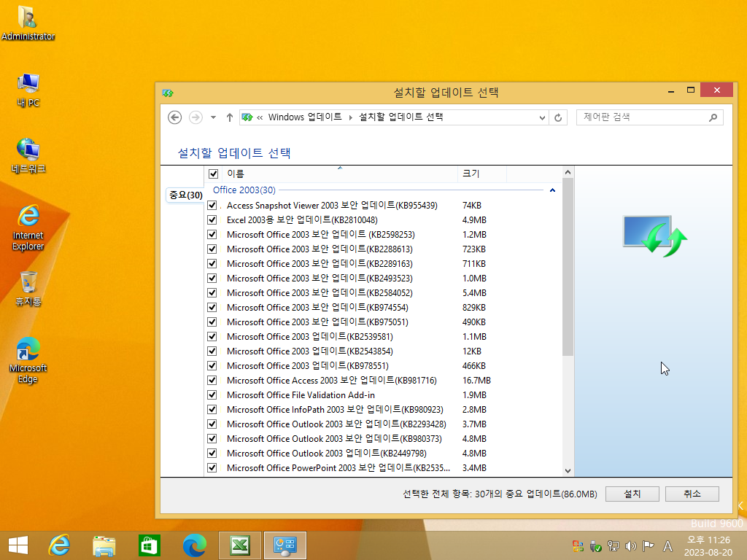Refresh the address bar location
The width and height of the screenshot is (747, 560).
558,117
